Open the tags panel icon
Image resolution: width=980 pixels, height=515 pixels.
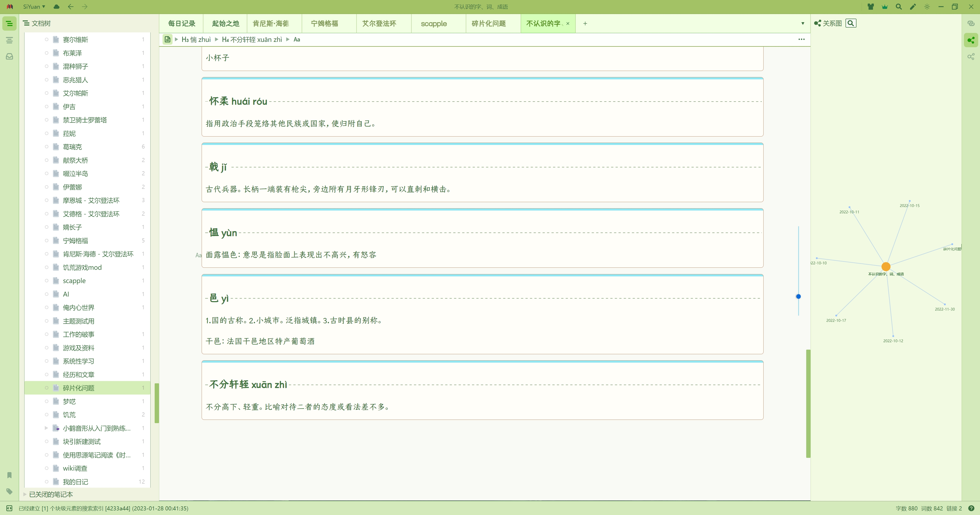[9, 491]
